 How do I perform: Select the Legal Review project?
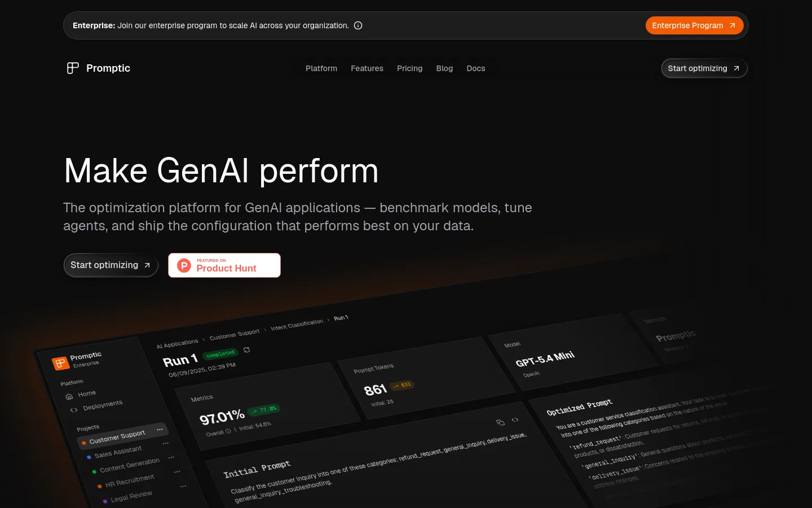point(131,496)
